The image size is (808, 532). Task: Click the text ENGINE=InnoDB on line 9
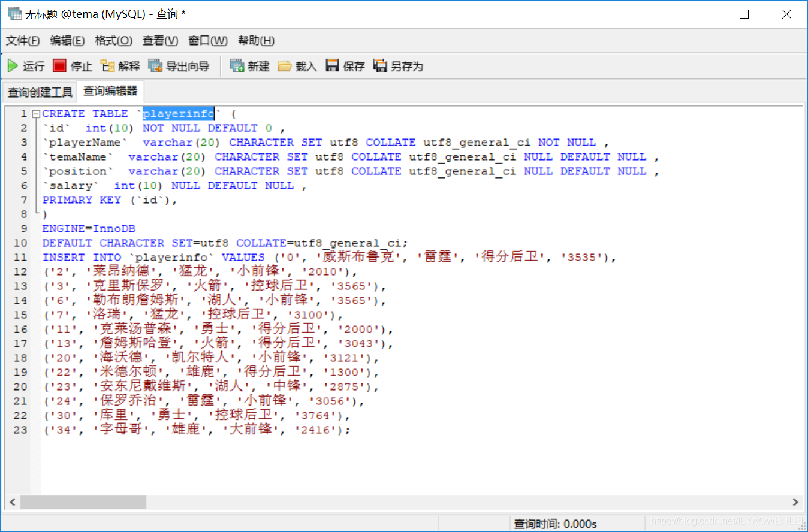pyautogui.click(x=89, y=229)
